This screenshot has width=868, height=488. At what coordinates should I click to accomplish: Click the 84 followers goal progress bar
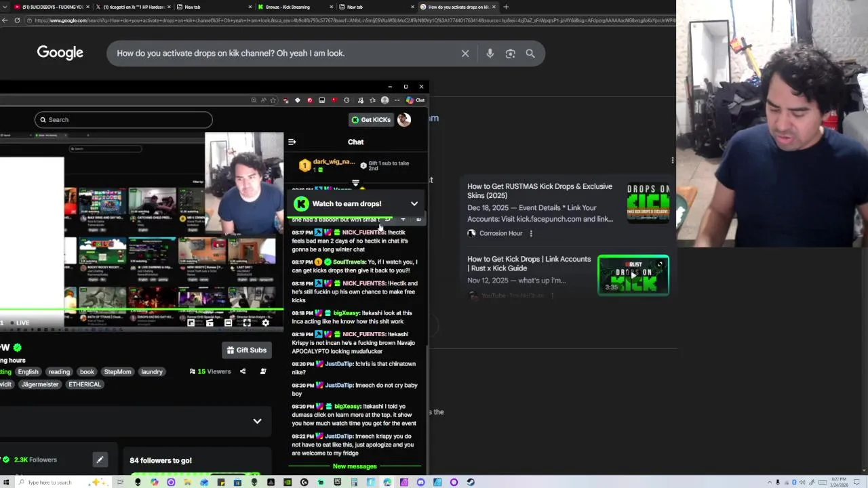coord(195,474)
